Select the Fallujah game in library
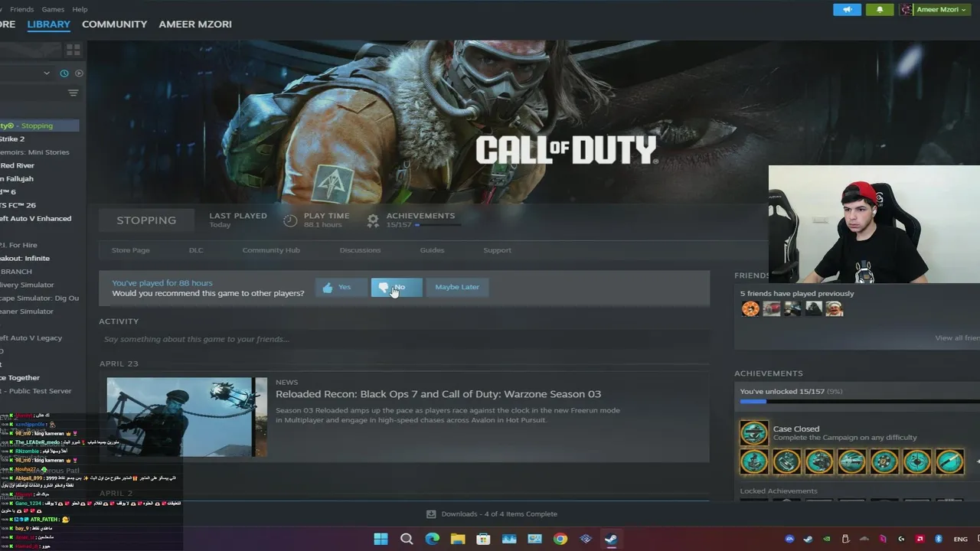This screenshot has height=551, width=980. [x=17, y=178]
